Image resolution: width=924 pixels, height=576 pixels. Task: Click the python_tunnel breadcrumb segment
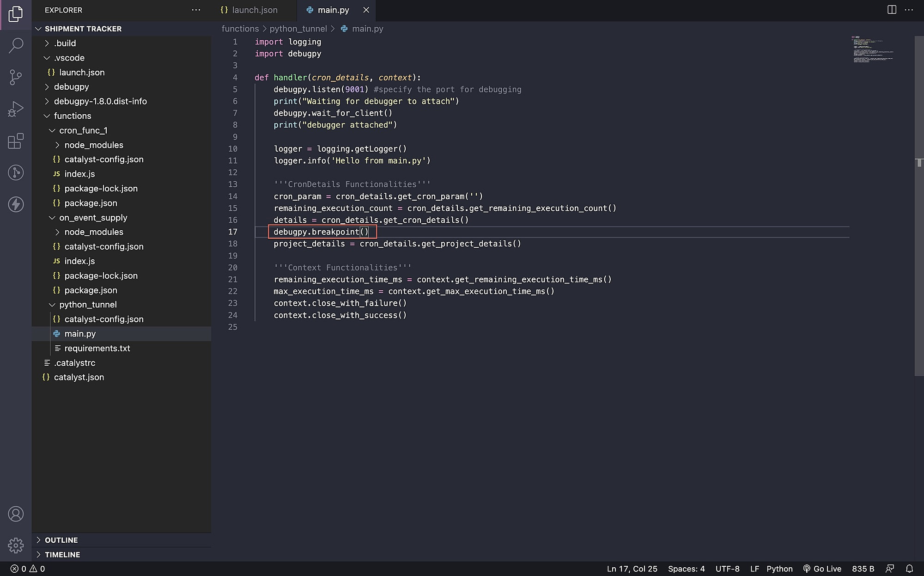tap(298, 29)
